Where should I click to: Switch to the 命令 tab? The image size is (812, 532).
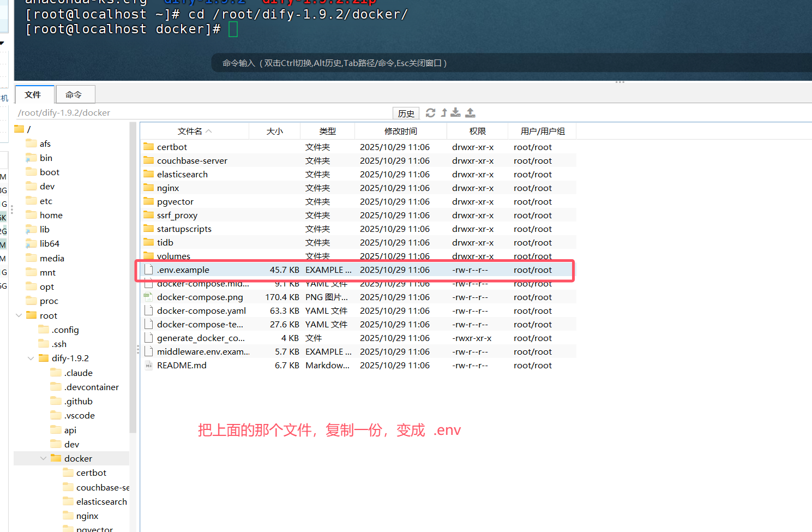[x=75, y=94]
